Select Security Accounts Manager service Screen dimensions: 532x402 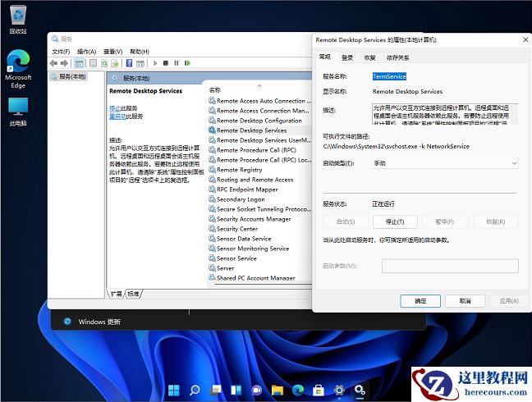pyautogui.click(x=259, y=219)
